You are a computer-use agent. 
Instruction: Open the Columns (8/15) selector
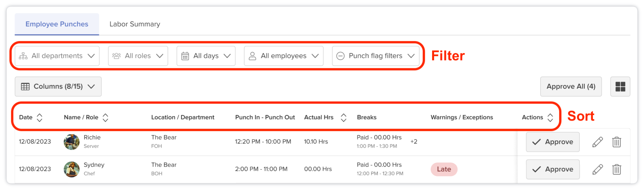pyautogui.click(x=58, y=87)
